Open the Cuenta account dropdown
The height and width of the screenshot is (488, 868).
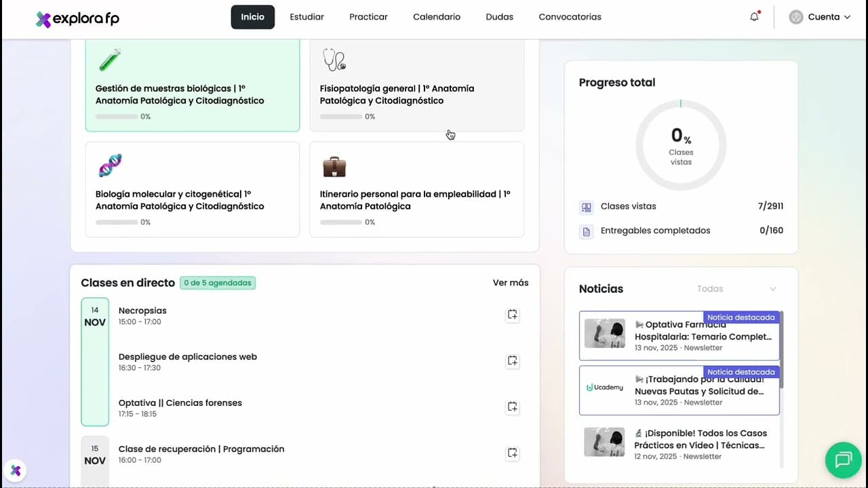(x=820, y=17)
